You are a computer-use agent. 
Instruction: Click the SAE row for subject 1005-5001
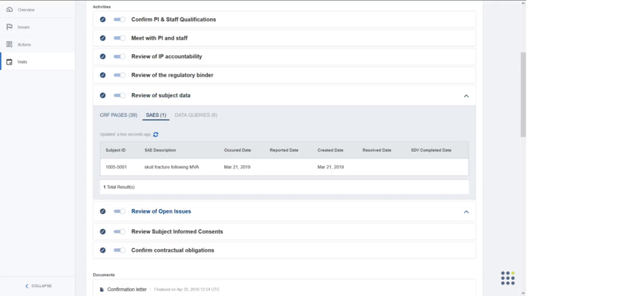(x=284, y=166)
